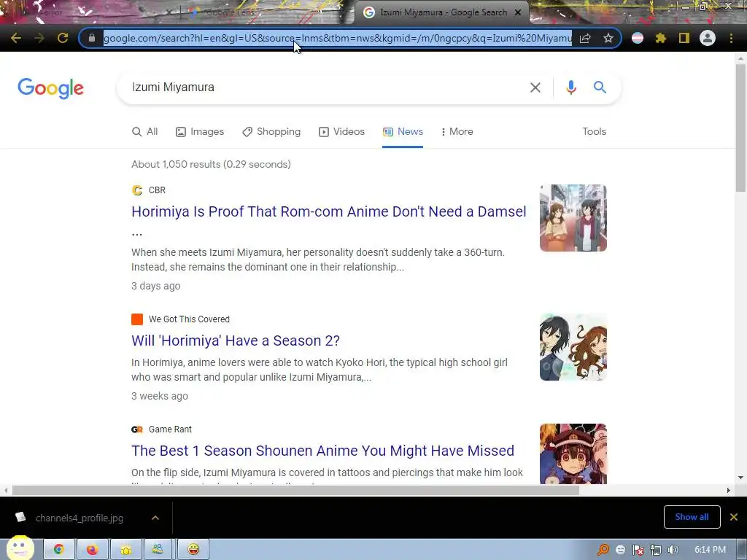The width and height of the screenshot is (747, 560).
Task: Clear the search box with the X
Action: click(535, 87)
